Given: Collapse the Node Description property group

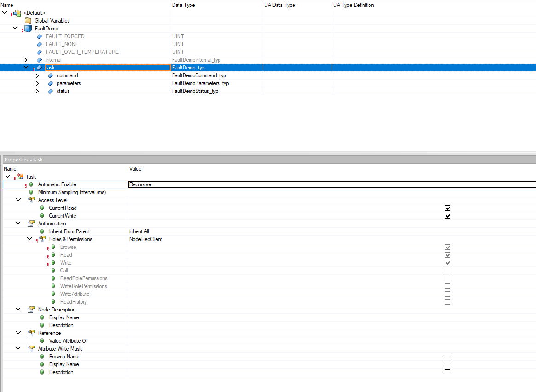Looking at the screenshot, I should tap(18, 309).
